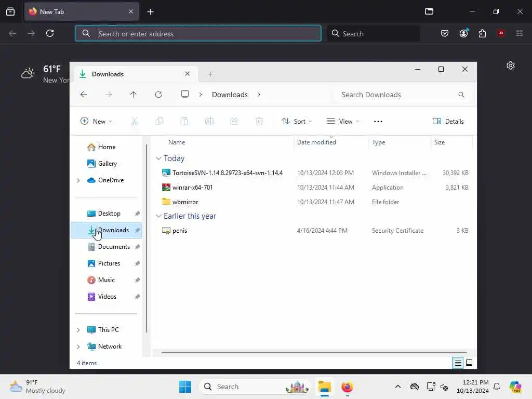Refresh the Downloads folder view
Viewport: 532px width, 399px height.
pos(158,95)
